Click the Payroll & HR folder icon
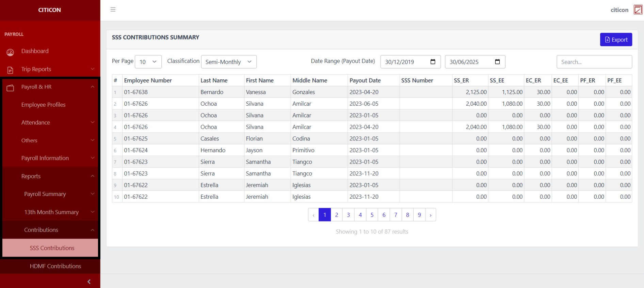 click(10, 88)
